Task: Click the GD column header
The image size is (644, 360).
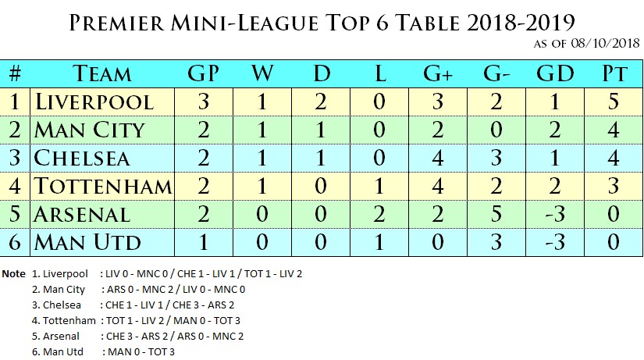Action: tap(555, 74)
